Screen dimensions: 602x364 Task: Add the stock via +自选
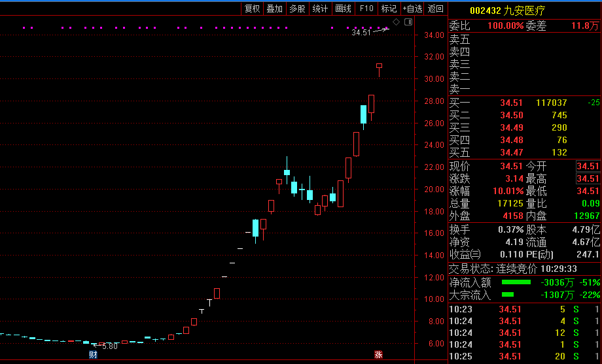pyautogui.click(x=412, y=8)
